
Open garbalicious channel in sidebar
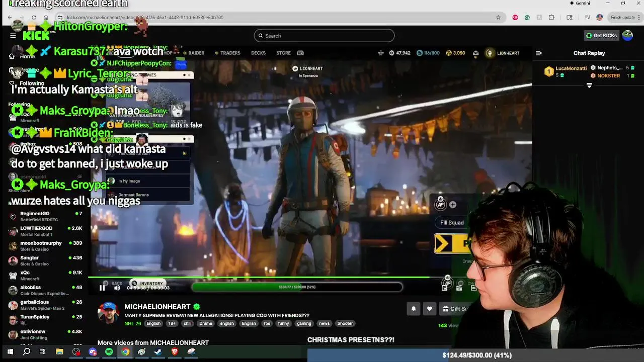[x=45, y=305]
